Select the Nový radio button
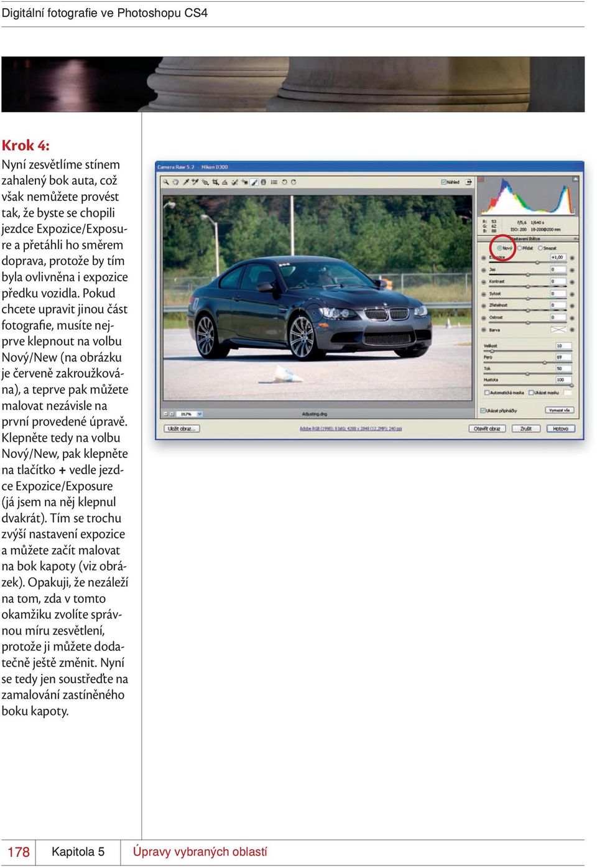This screenshot has width=597, height=868. point(499,248)
